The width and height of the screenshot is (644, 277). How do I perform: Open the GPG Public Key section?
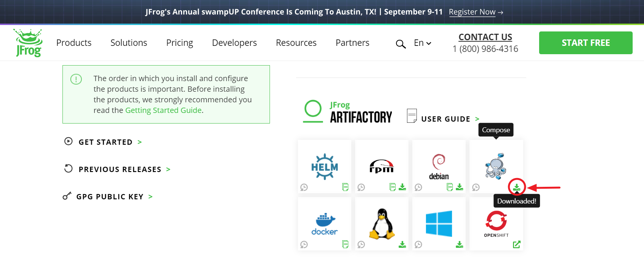pos(110,197)
